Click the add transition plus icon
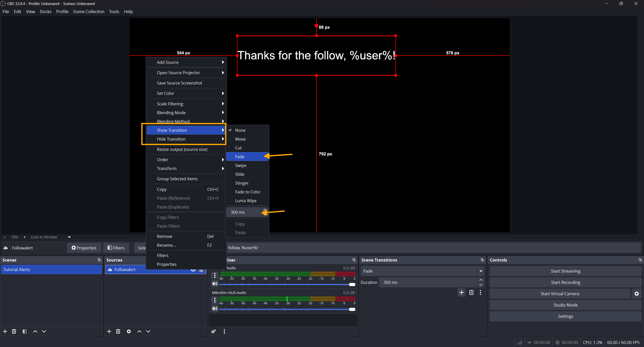This screenshot has width=644, height=347. (461, 292)
